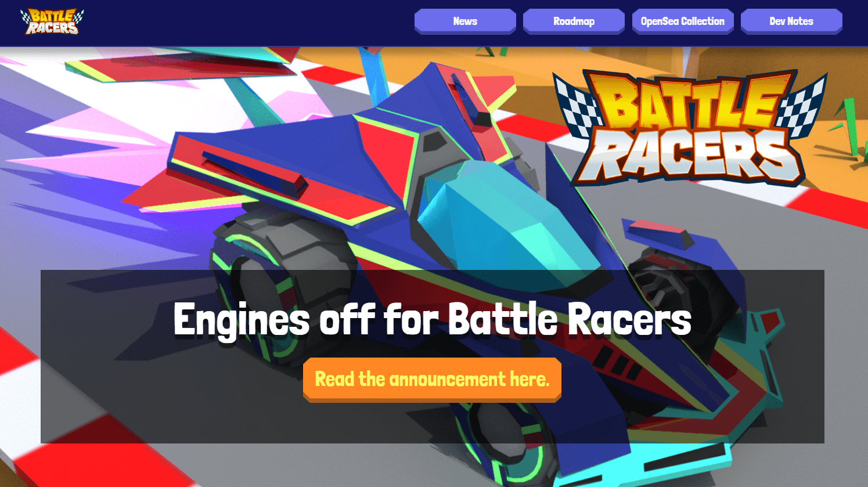
Task: Click the empty dark navy header bar area
Action: click(x=244, y=22)
